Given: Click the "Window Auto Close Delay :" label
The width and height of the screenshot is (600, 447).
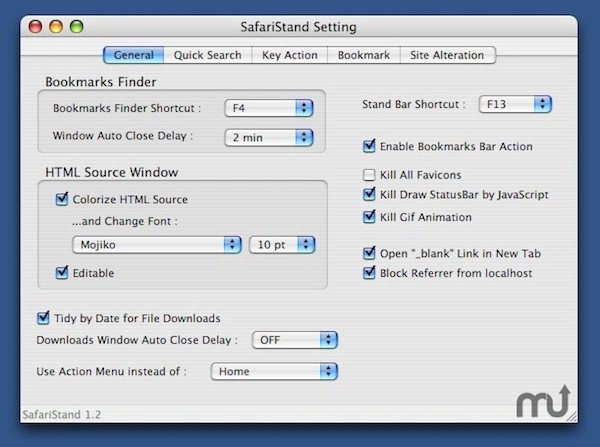Looking at the screenshot, I should point(123,135).
